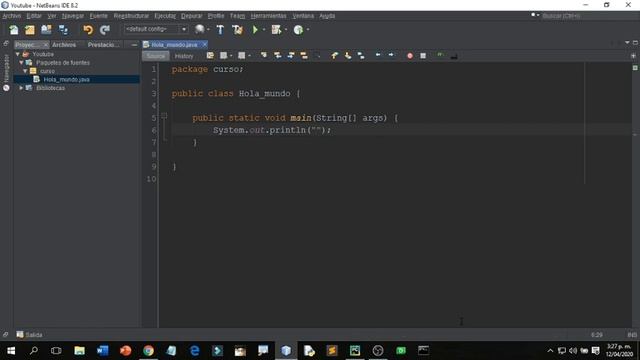The image size is (640, 360).
Task: Build the project with the hammer icon
Action: tap(220, 30)
